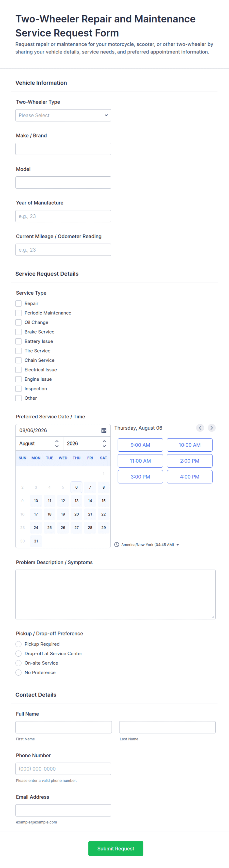Image resolution: width=229 pixels, height=868 pixels.
Task: Select August 14 on the calendar
Action: (90, 501)
